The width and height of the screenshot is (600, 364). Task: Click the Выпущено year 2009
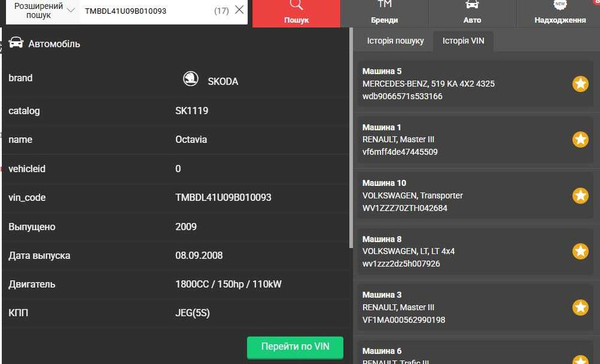pyautogui.click(x=185, y=226)
